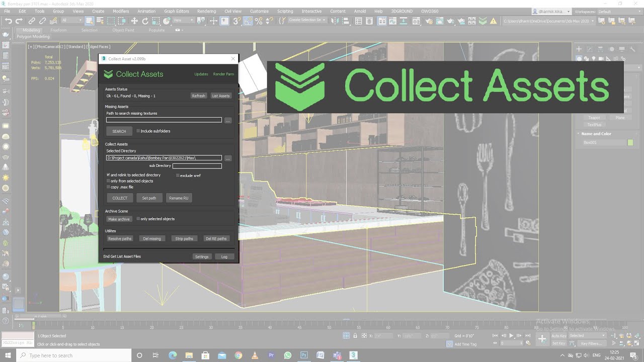Open Create Selection Set dropdown
This screenshot has width=644, height=362.
[307, 20]
